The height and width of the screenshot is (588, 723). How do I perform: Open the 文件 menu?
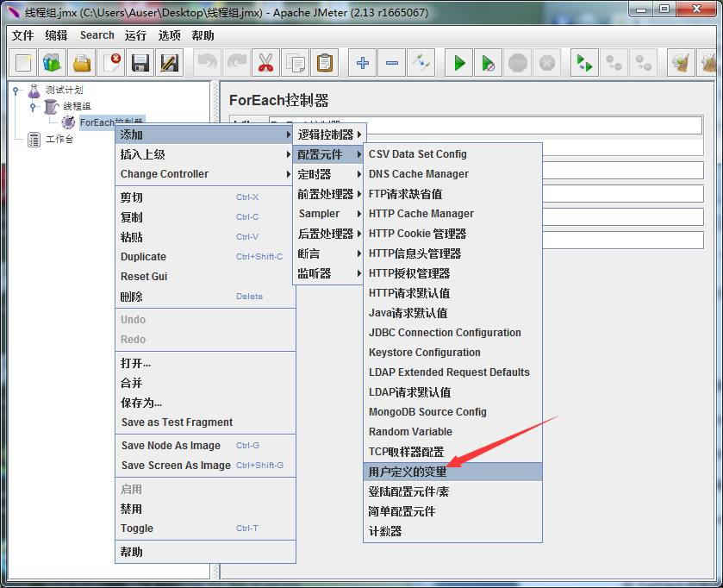coord(23,35)
